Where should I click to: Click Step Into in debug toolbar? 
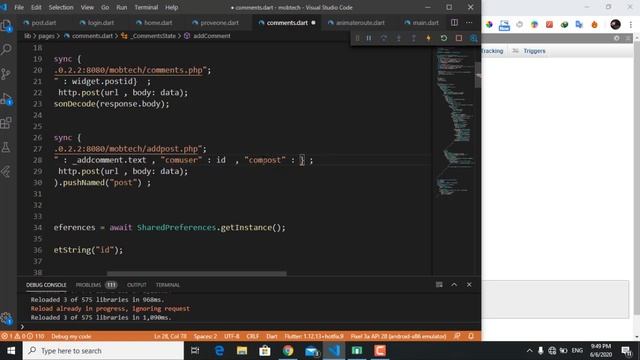399,38
